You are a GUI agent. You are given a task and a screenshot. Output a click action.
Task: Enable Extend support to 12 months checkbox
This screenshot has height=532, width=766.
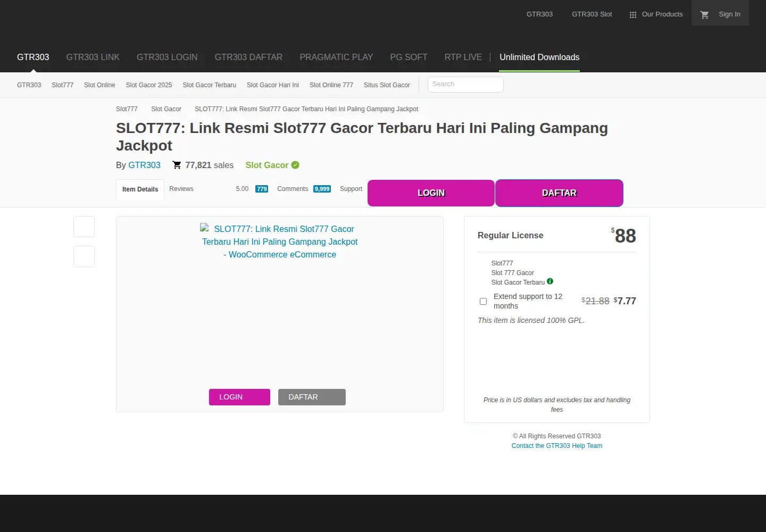click(483, 301)
